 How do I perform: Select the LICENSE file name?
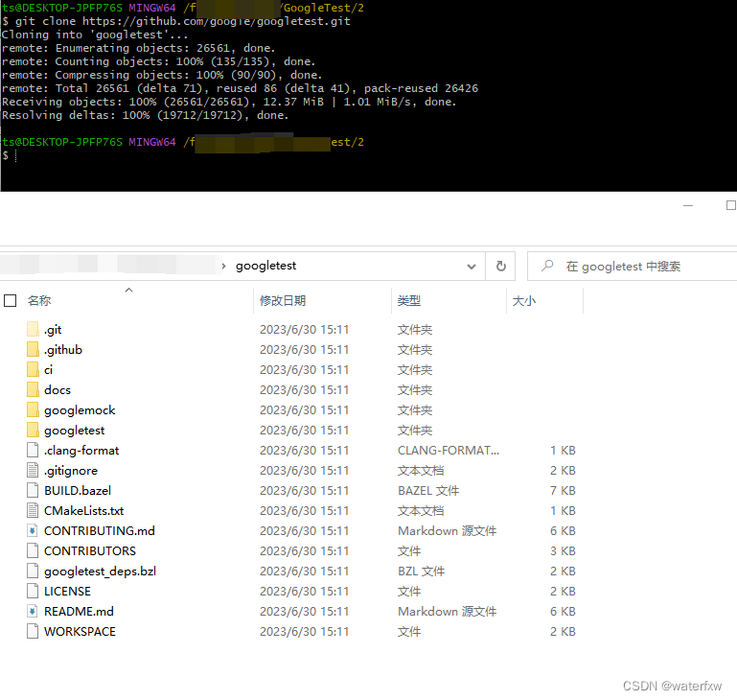pos(67,592)
